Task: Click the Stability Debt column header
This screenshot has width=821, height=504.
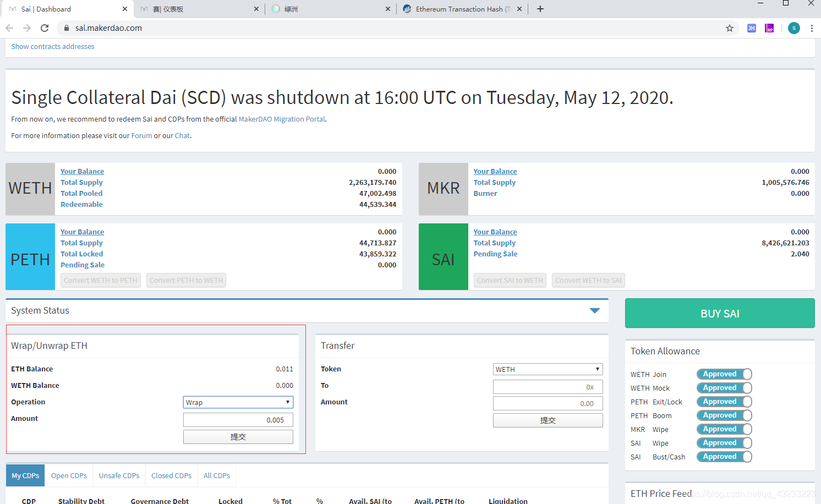Action: 81,501
